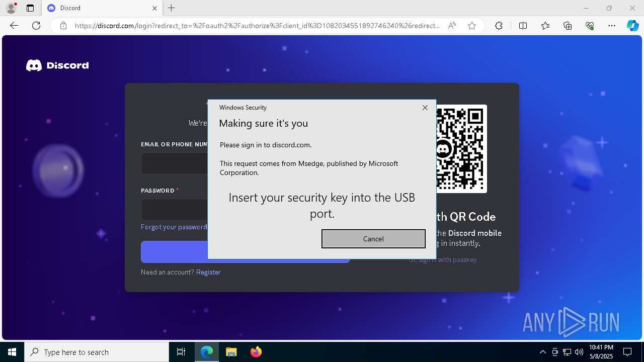Switch to Edge in the taskbar
This screenshot has height=362, width=644.
pos(207,352)
